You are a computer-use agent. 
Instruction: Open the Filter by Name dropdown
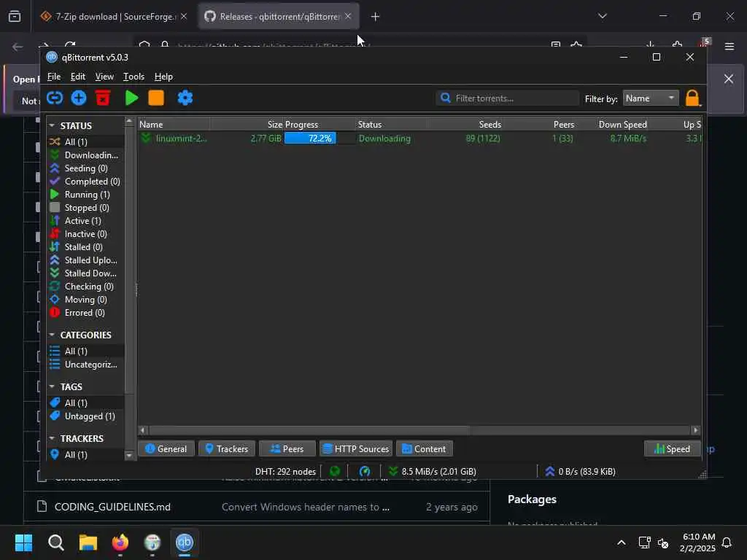point(651,98)
